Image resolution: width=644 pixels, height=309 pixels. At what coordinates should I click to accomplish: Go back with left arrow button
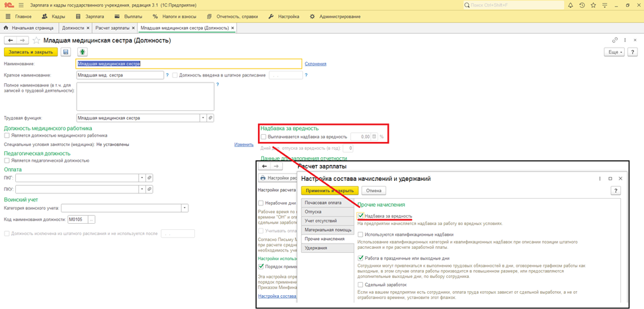[11, 40]
